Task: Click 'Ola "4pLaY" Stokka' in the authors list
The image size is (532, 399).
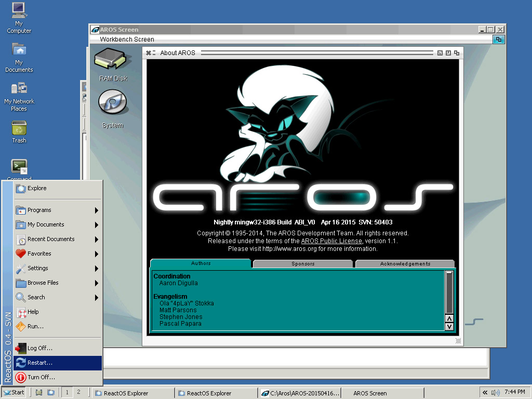Action: (x=187, y=303)
